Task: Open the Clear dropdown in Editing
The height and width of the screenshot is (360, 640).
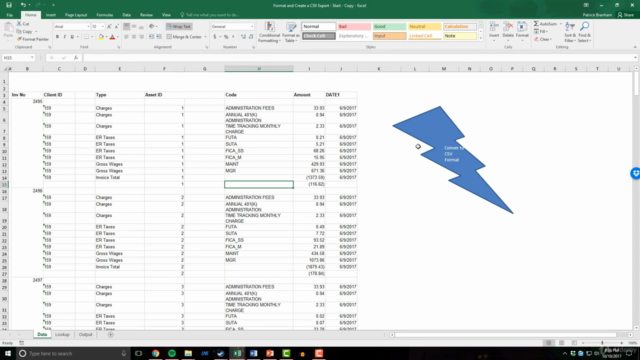Action: pyautogui.click(x=543, y=39)
